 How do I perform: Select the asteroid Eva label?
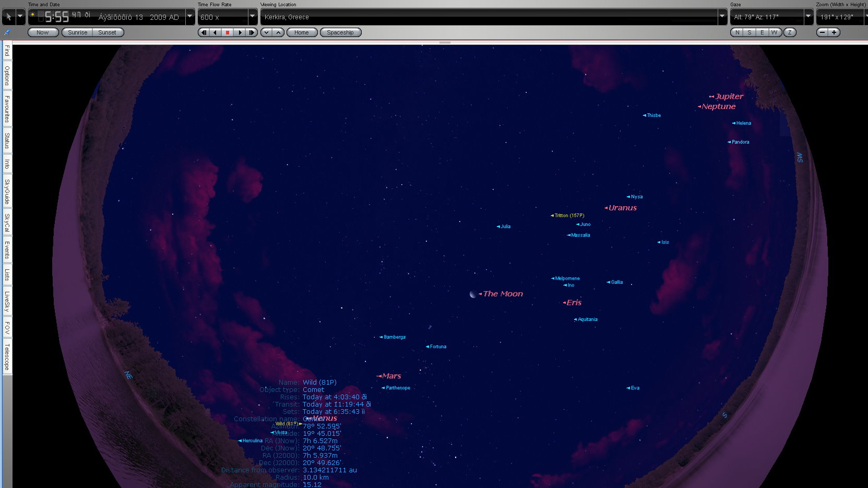[635, 388]
